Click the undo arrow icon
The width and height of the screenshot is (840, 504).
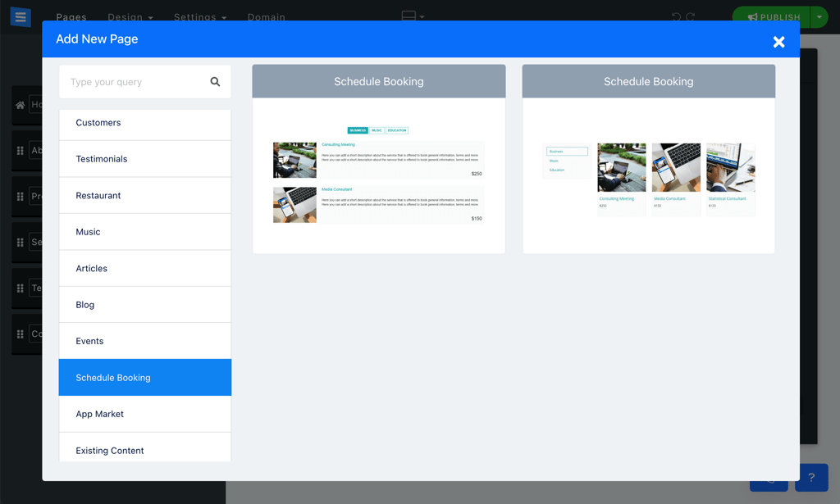[677, 17]
